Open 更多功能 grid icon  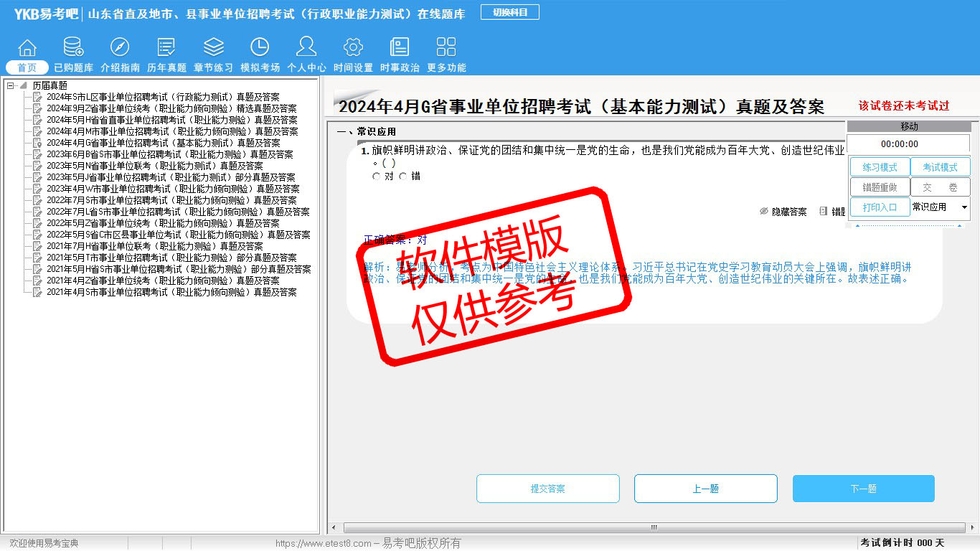click(446, 48)
